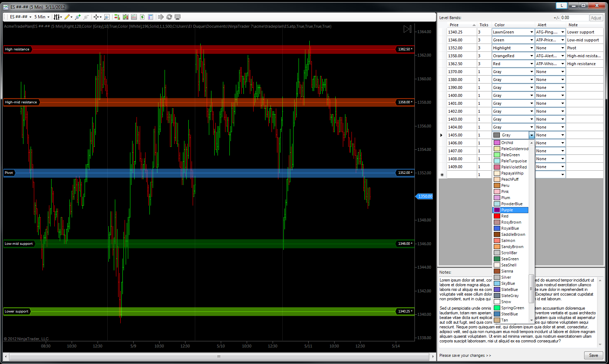Jump to latest bar arrow on chart
Image resolution: width=609 pixels, height=364 pixels.
[407, 29]
